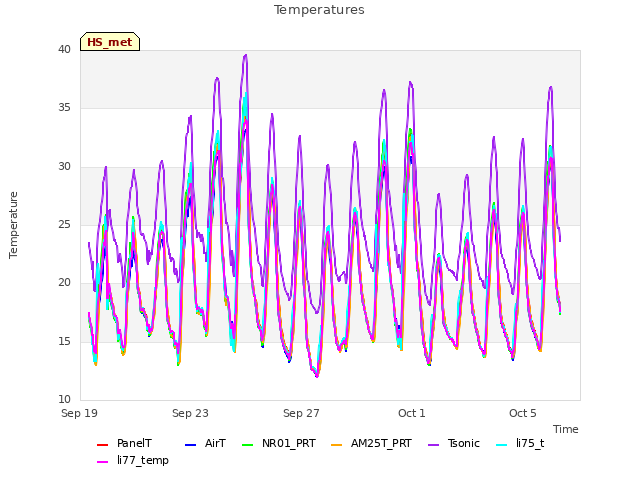The image size is (640, 480).
Task: Click the purple Tsonic legend swatch
Action: click(x=433, y=444)
